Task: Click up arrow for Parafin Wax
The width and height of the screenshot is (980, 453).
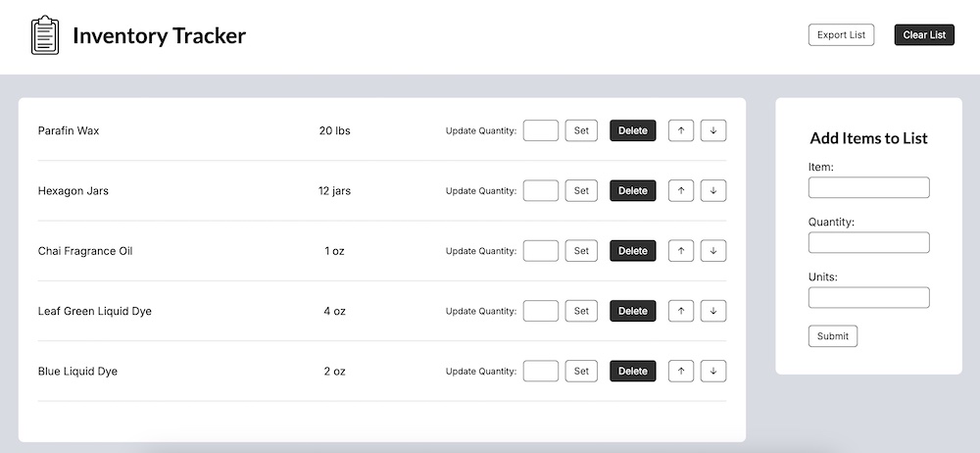Action: click(x=680, y=130)
